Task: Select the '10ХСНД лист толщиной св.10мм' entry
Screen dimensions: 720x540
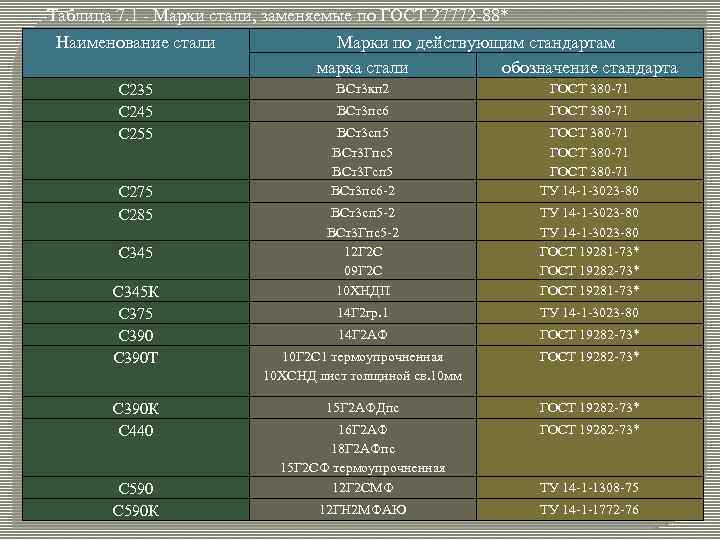Action: [x=363, y=376]
